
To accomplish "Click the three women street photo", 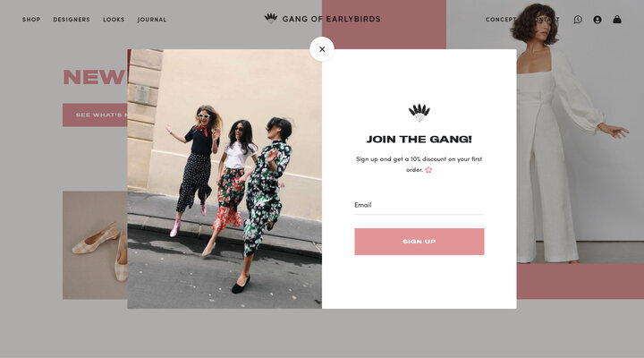I will (x=225, y=179).
